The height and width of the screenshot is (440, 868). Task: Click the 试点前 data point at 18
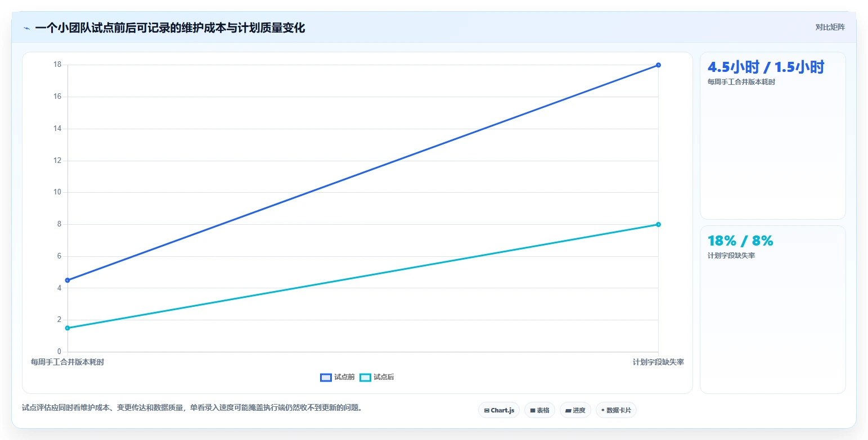click(658, 65)
